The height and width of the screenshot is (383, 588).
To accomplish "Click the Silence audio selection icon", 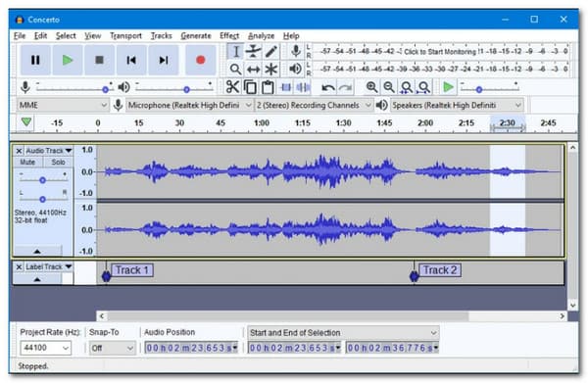I will click(303, 87).
